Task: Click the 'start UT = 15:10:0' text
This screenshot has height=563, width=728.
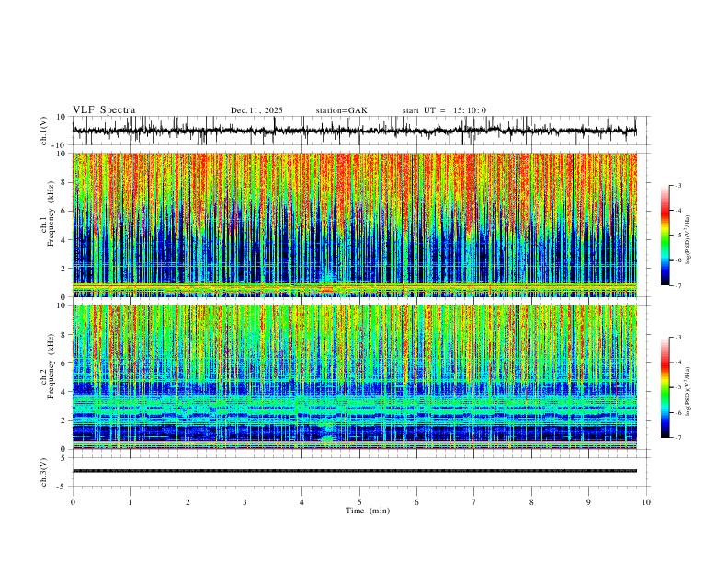Action: pyautogui.click(x=444, y=110)
